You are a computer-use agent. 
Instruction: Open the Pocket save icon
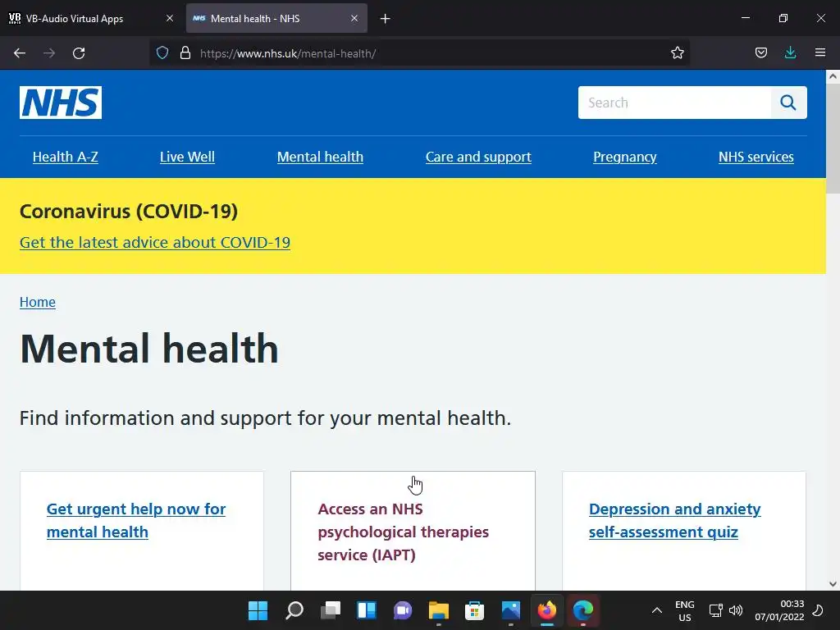tap(760, 52)
